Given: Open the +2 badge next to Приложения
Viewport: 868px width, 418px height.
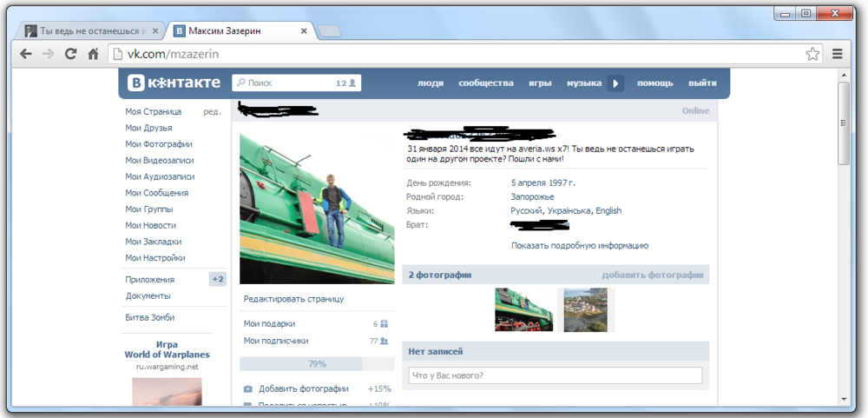Looking at the screenshot, I should coord(217,280).
